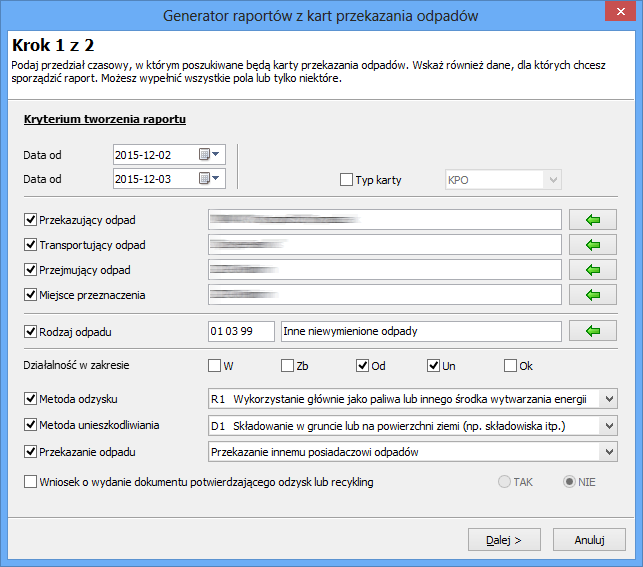The width and height of the screenshot is (643, 567).
Task: Click green arrow button beside Rodzaj odpadu
Action: point(593,331)
